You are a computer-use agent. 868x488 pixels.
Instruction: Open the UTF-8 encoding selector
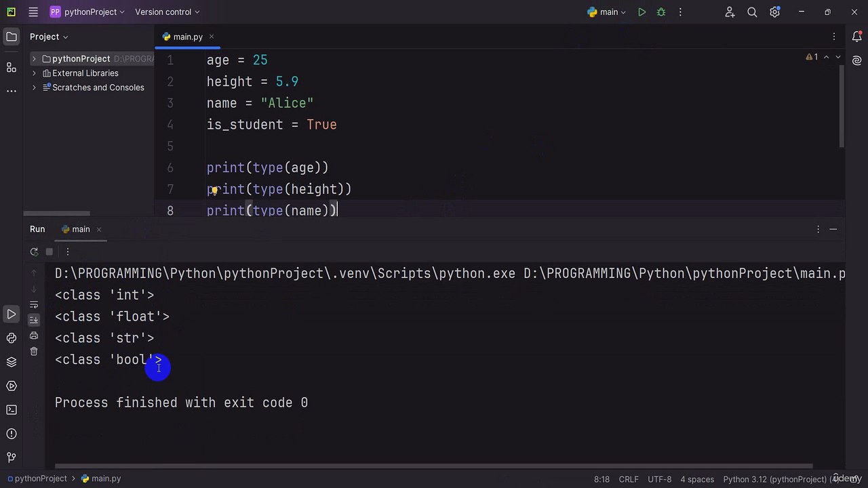(660, 479)
